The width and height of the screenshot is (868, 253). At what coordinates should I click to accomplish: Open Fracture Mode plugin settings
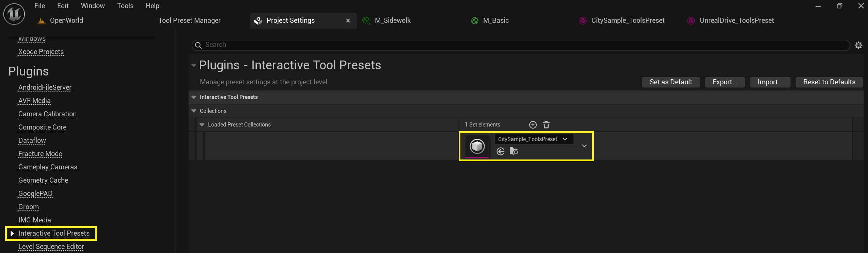40,154
